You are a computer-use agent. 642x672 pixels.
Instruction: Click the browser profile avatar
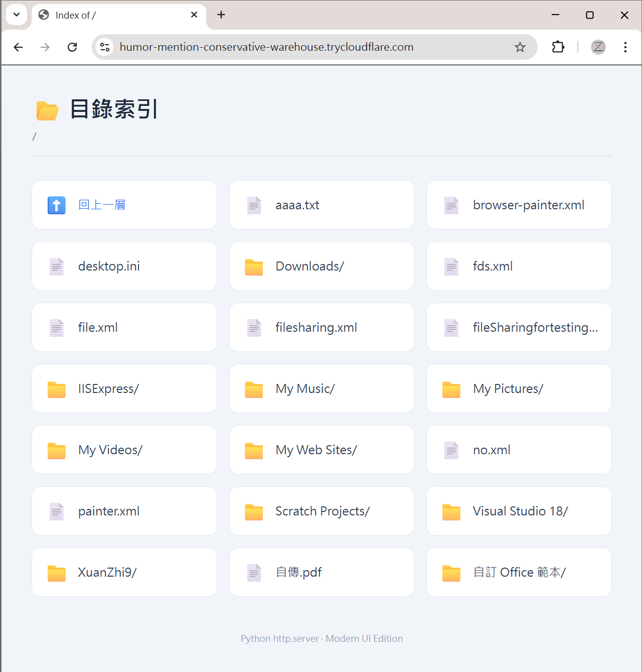pyautogui.click(x=598, y=47)
